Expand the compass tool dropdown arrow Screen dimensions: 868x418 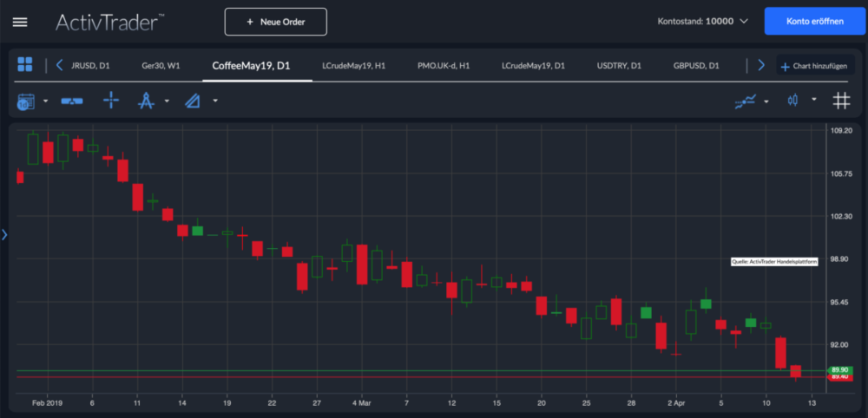point(167,101)
